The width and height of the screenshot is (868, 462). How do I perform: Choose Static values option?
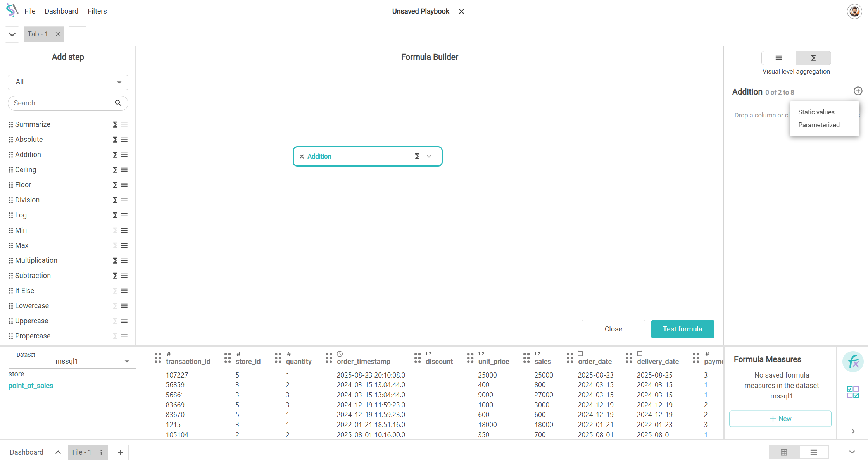[816, 112]
